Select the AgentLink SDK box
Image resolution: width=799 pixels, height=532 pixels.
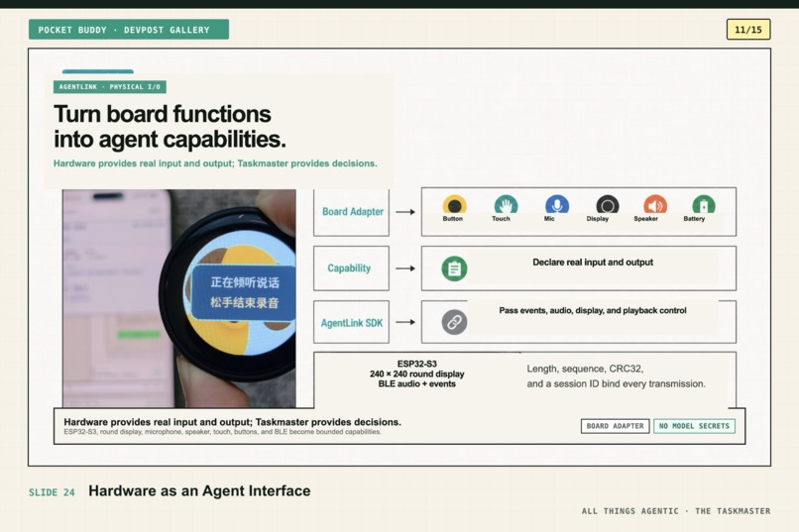[351, 322]
